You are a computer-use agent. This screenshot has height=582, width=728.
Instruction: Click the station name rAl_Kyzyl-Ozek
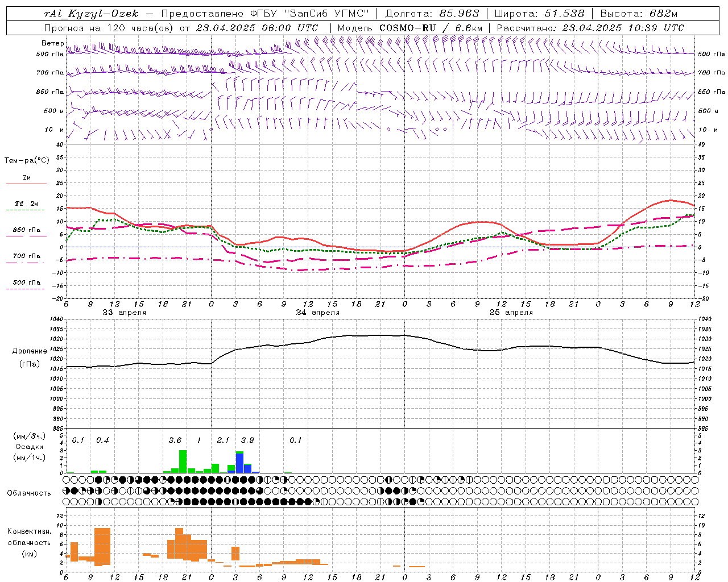pos(91,14)
